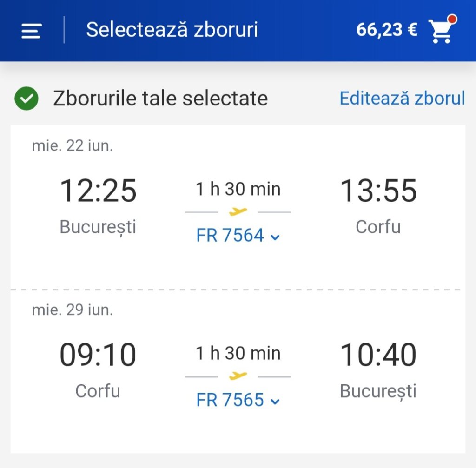Click the yellow plane icon for return flight
Viewport: 476px width, 468px height.
coord(238,376)
